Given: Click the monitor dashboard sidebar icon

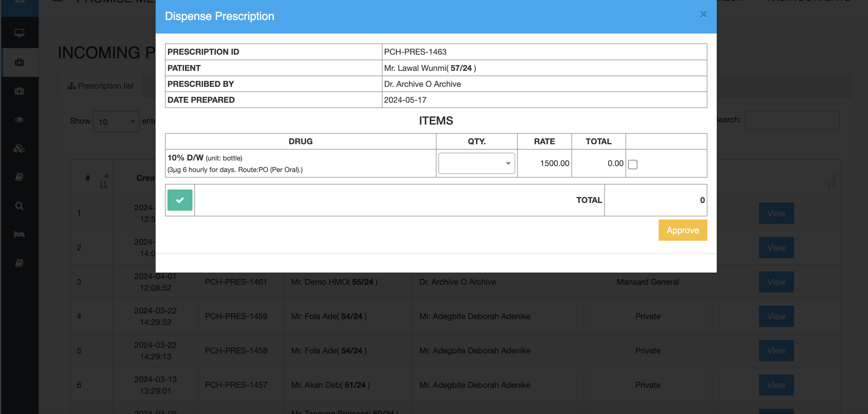Looking at the screenshot, I should coord(19,33).
